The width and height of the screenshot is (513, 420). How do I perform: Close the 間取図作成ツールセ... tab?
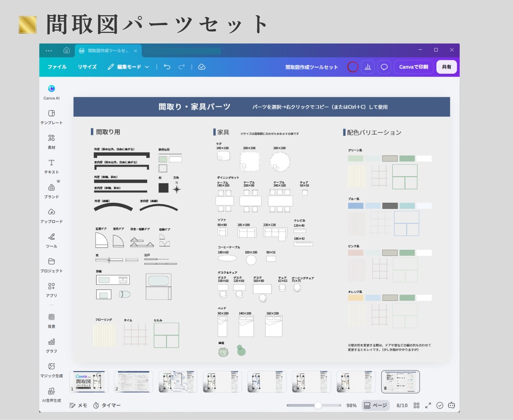(135, 50)
